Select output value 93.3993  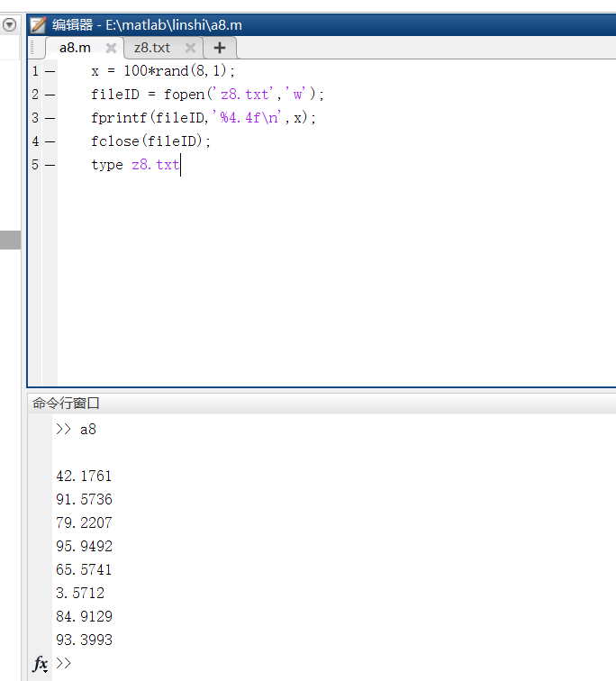84,640
